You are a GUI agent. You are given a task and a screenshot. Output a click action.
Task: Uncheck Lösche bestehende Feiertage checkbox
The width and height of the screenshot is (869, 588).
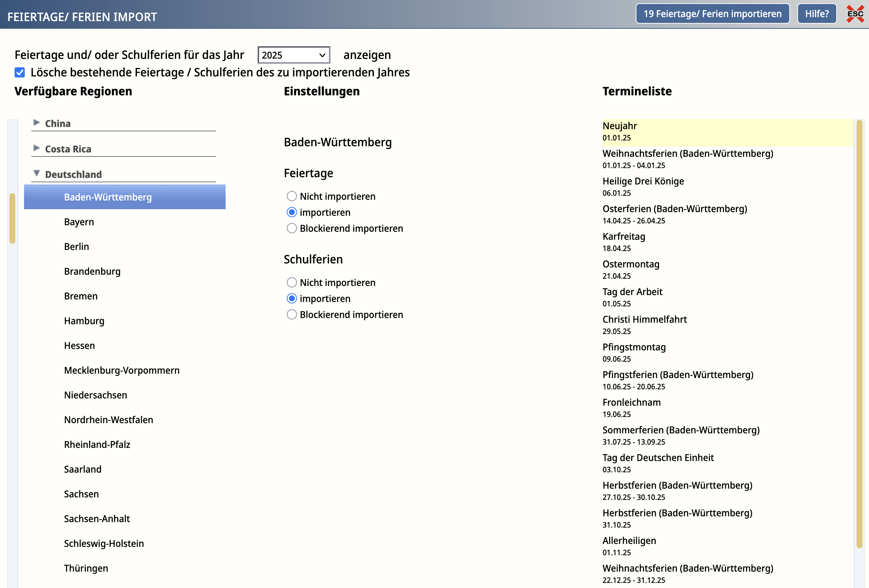click(x=20, y=72)
